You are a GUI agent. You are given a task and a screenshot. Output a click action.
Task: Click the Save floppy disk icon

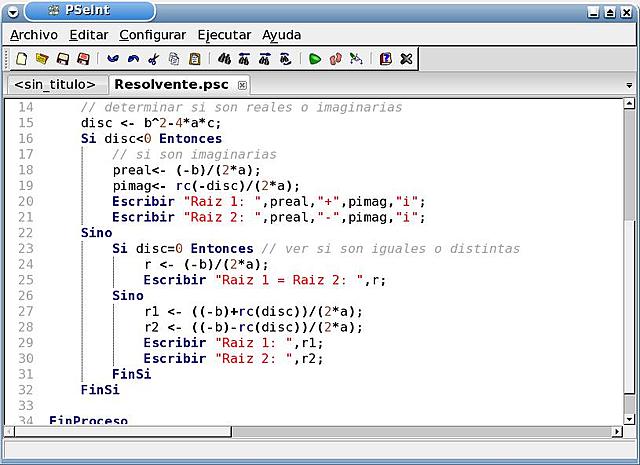click(62, 59)
